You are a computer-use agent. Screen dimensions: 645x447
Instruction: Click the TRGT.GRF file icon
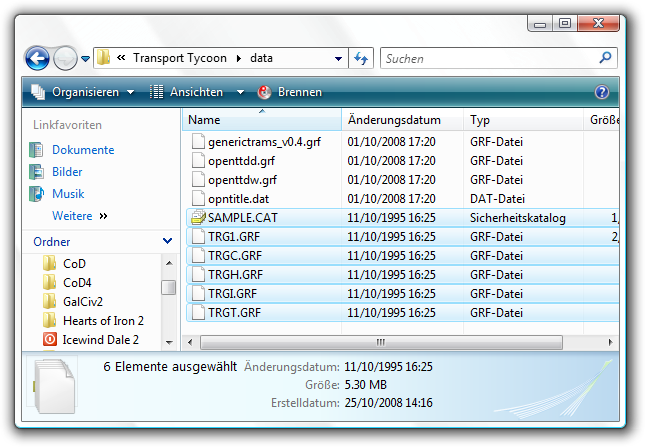point(198,313)
